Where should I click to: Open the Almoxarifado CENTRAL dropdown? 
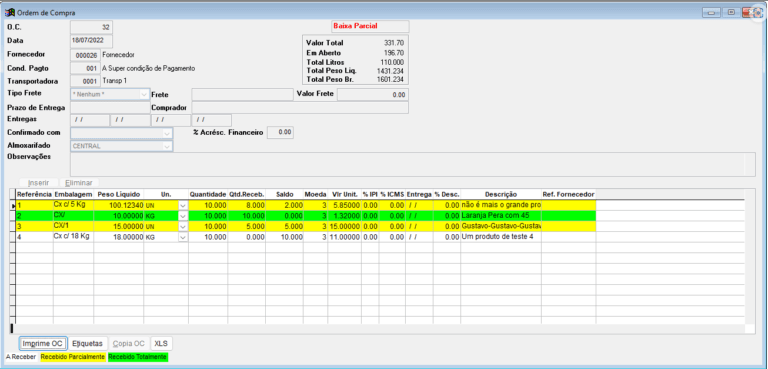(x=167, y=146)
